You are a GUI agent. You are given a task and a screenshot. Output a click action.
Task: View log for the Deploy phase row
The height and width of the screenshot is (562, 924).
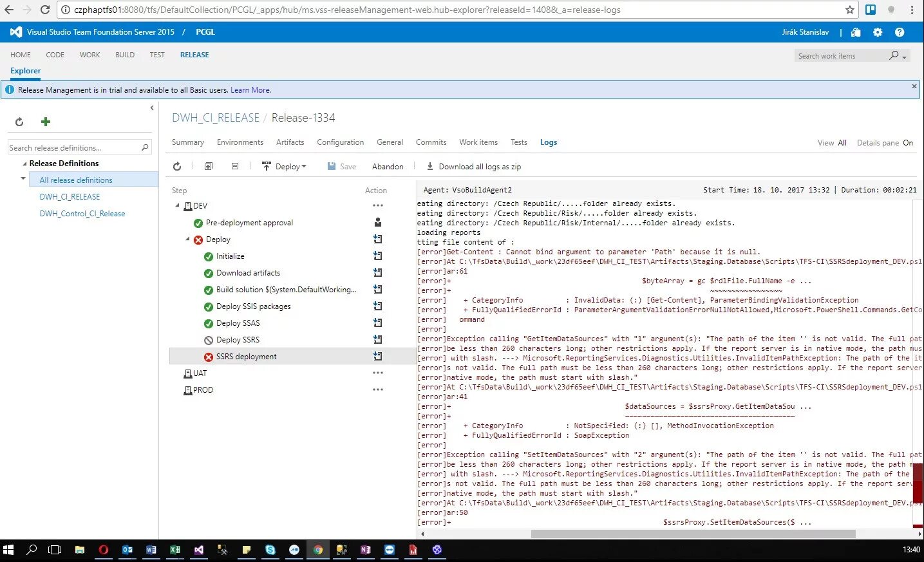(x=377, y=239)
